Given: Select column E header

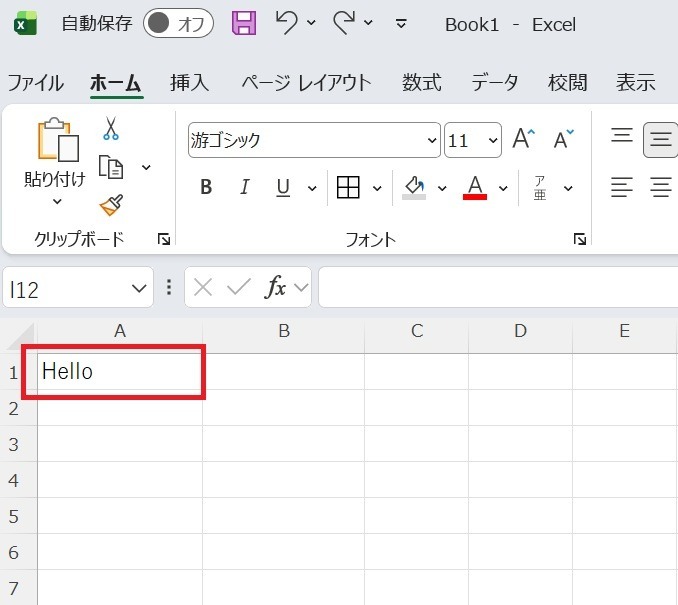Looking at the screenshot, I should tap(624, 331).
